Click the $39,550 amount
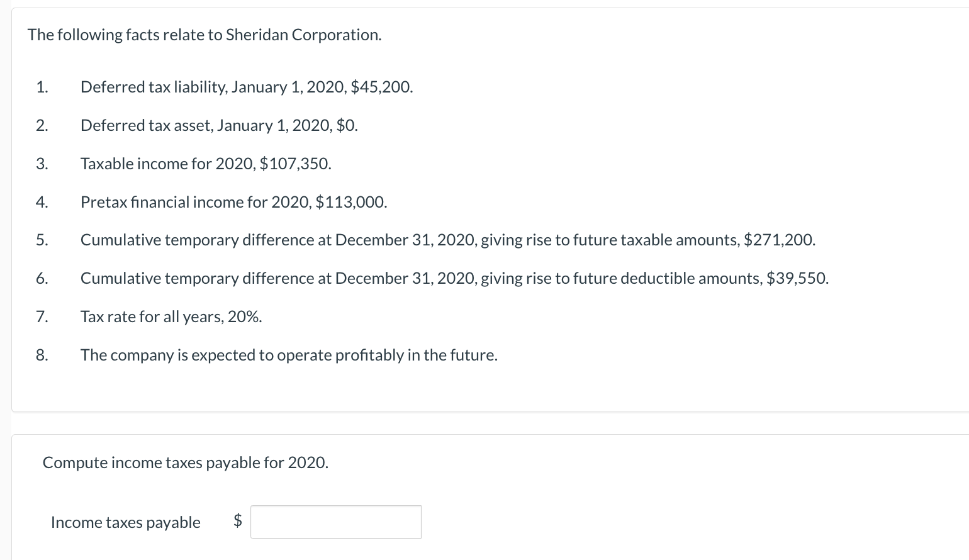This screenshot has width=969, height=560. point(798,278)
